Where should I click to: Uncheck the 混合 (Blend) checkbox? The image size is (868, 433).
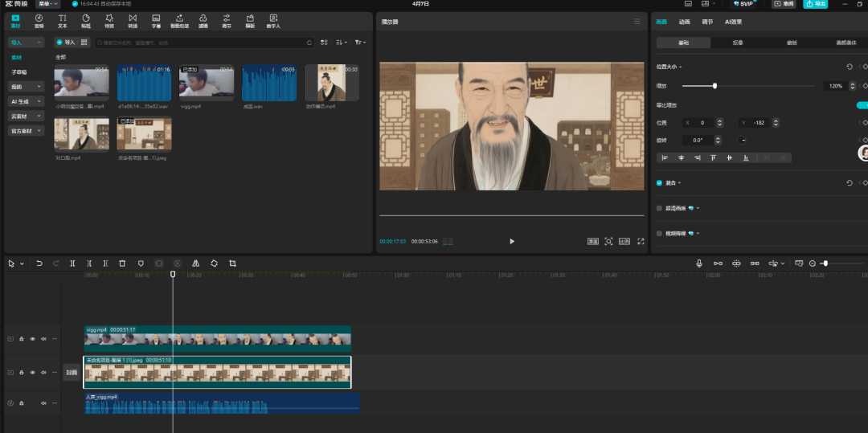pyautogui.click(x=660, y=183)
